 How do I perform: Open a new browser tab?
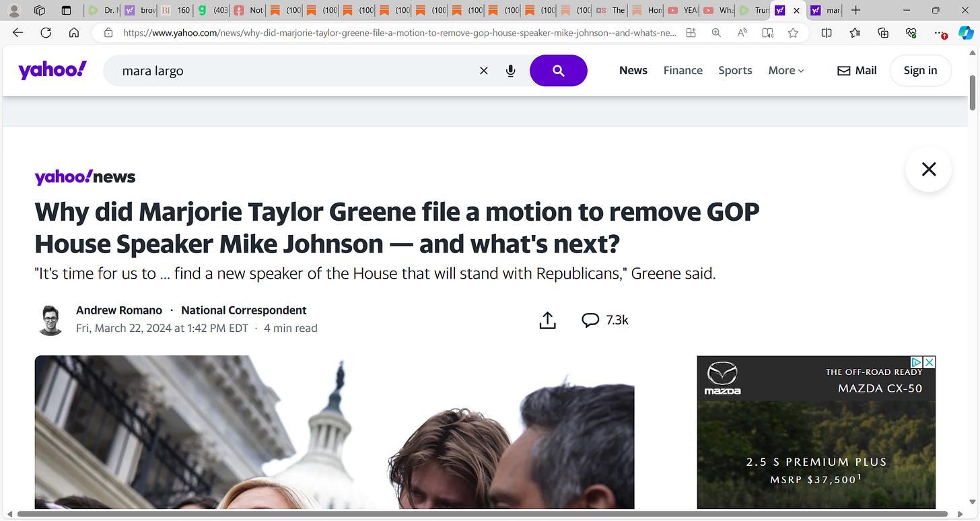coord(855,10)
